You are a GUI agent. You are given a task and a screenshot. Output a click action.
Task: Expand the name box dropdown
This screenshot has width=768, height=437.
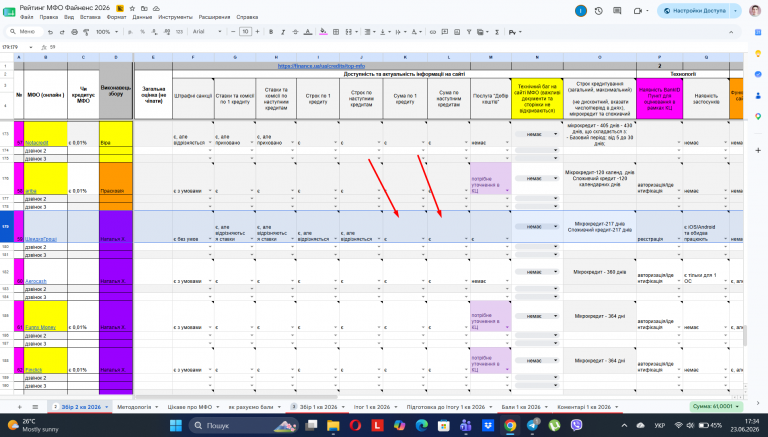click(30, 48)
